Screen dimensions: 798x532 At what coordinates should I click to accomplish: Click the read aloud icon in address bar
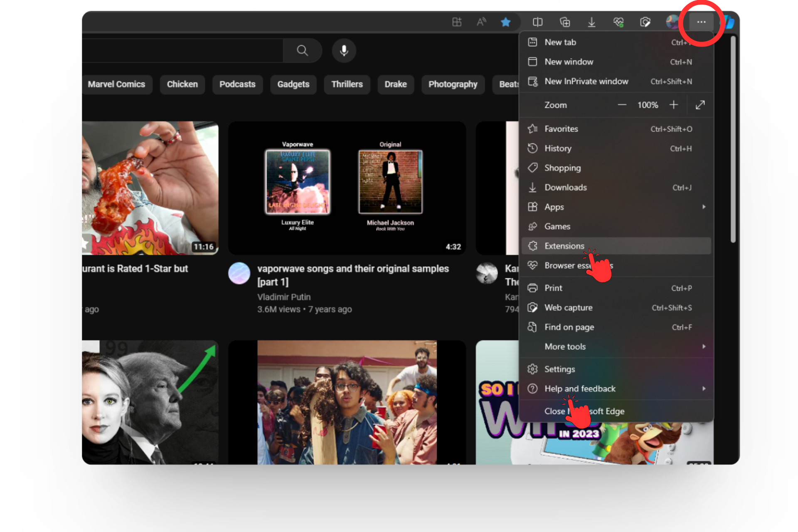pyautogui.click(x=481, y=22)
